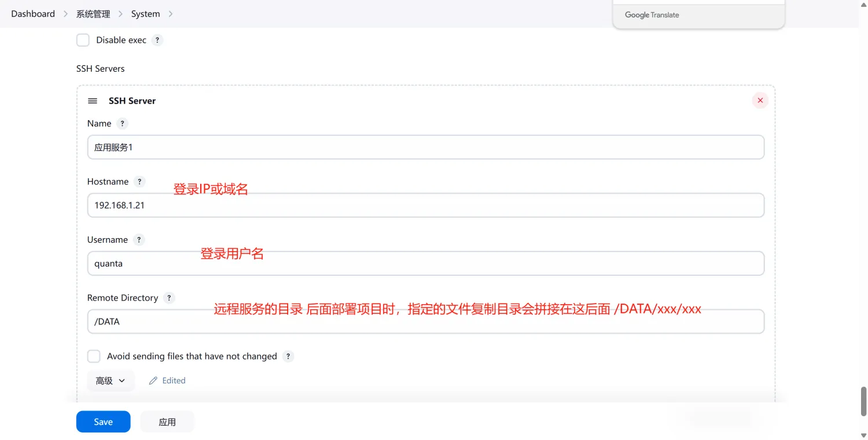This screenshot has width=868, height=440.
Task: Open 系统管理 breadcrumb item
Action: [93, 13]
